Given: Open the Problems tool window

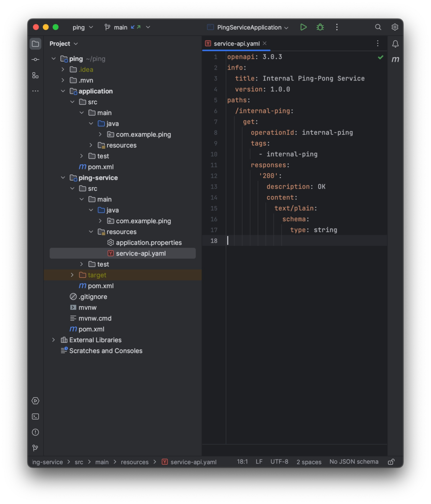Looking at the screenshot, I should [x=35, y=432].
